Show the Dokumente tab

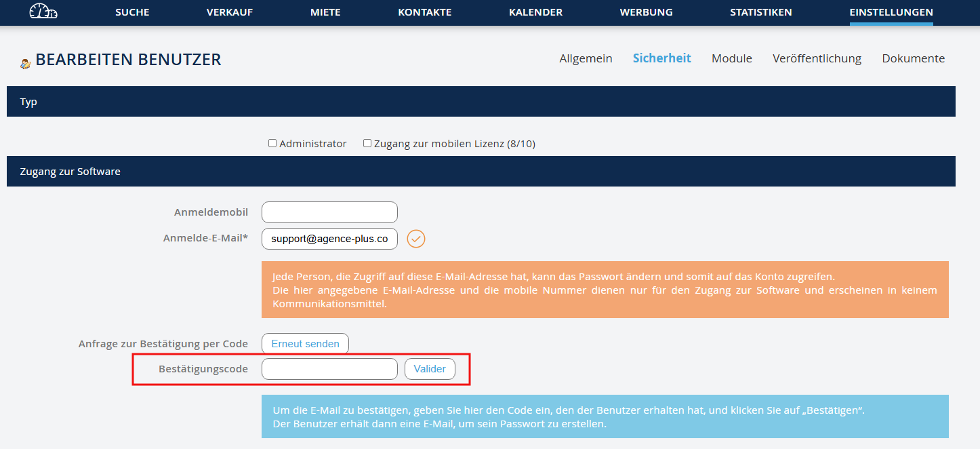(x=913, y=58)
